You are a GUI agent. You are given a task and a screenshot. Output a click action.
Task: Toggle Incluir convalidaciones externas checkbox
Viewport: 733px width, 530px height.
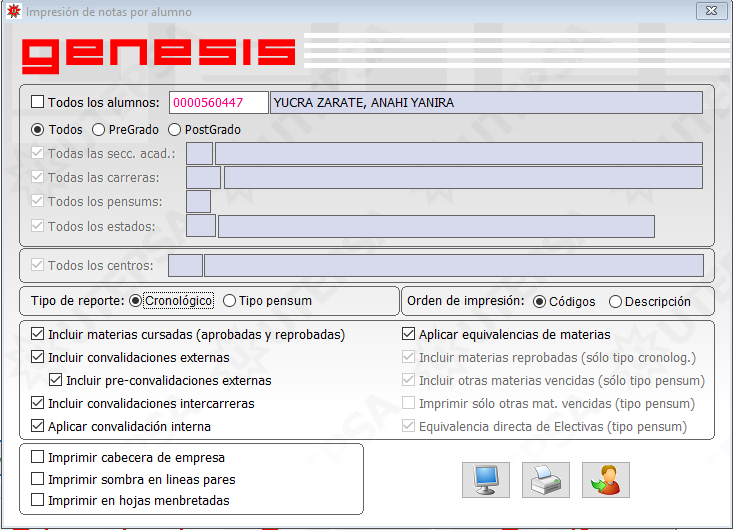coord(37,357)
